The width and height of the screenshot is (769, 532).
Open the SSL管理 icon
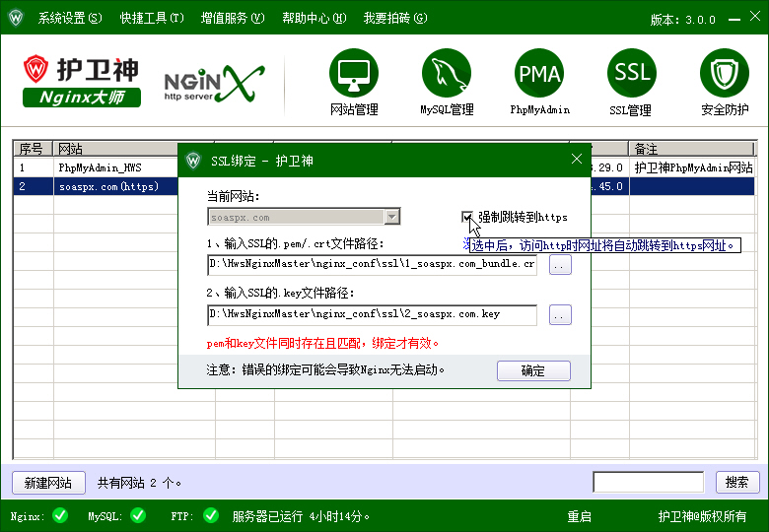[x=631, y=75]
